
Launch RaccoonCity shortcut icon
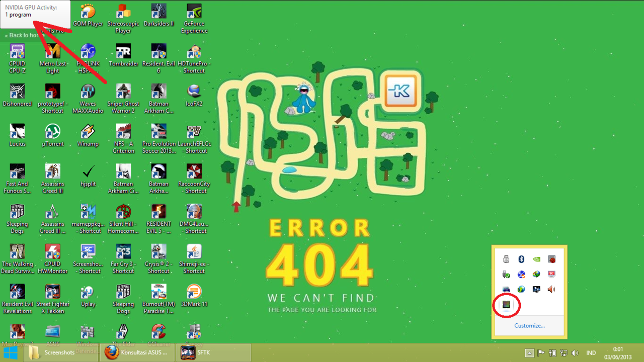pos(194,178)
